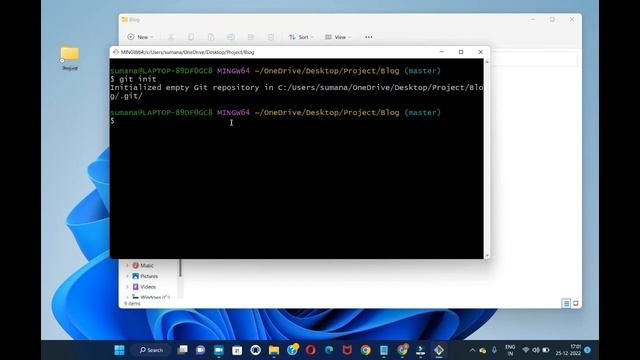The width and height of the screenshot is (640, 360).
Task: Open the notification badge in taskbar corner
Action: tap(587, 350)
